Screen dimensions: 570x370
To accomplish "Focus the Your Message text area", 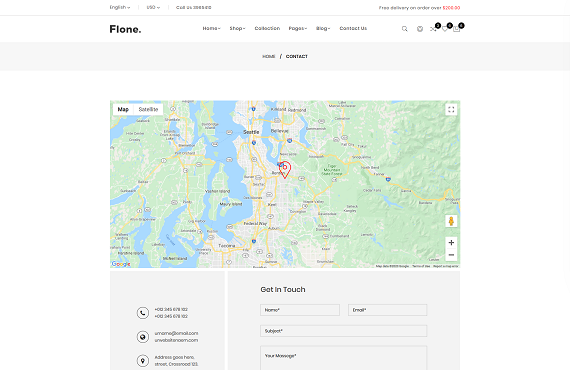I will (x=344, y=358).
